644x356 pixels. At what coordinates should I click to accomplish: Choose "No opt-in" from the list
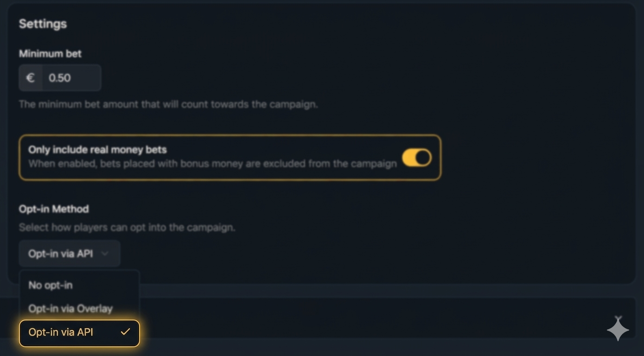[x=51, y=285]
